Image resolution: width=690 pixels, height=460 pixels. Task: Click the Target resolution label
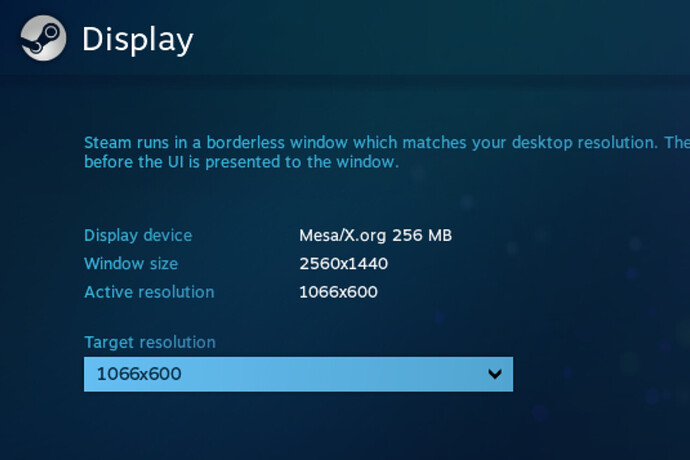tap(150, 342)
